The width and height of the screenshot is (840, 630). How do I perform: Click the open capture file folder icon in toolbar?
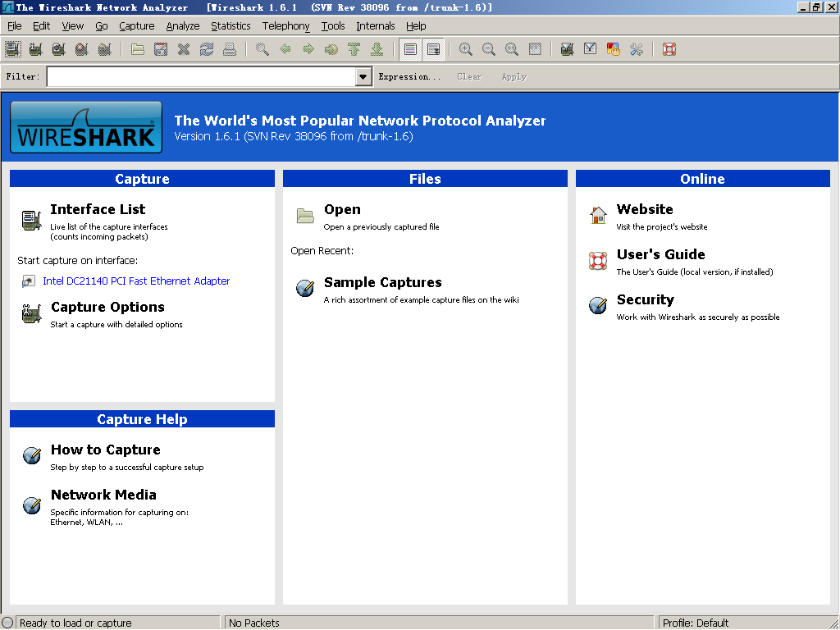pyautogui.click(x=138, y=49)
